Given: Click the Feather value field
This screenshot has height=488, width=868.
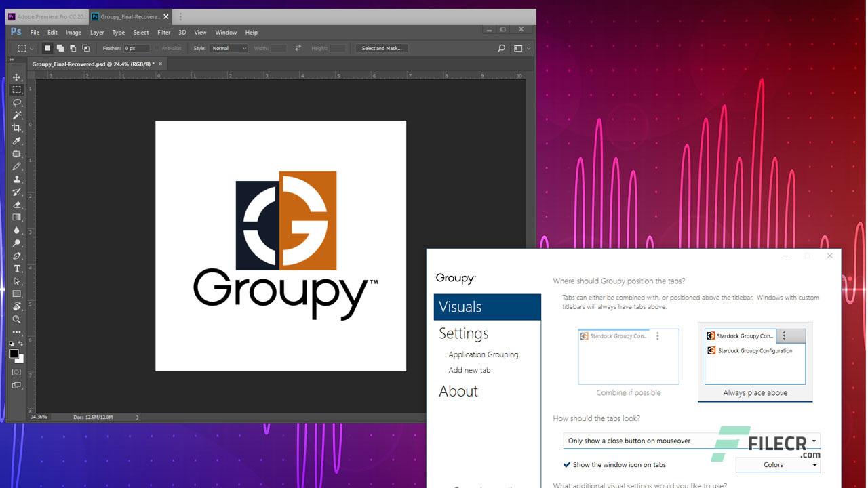Looking at the screenshot, I should (136, 48).
